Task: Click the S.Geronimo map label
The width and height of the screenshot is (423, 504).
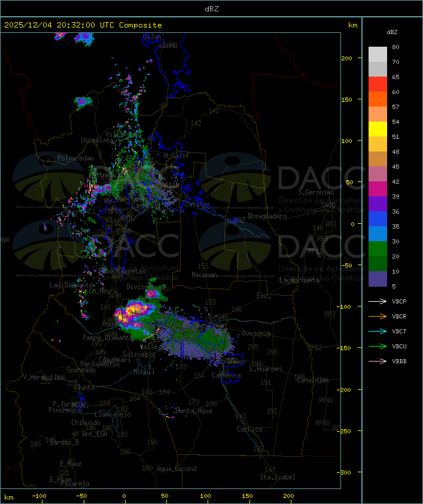Action: 316,192
